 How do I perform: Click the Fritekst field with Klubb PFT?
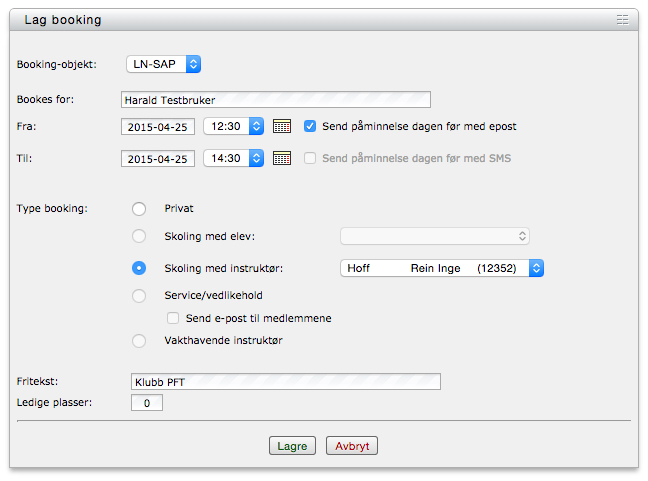pyautogui.click(x=286, y=381)
